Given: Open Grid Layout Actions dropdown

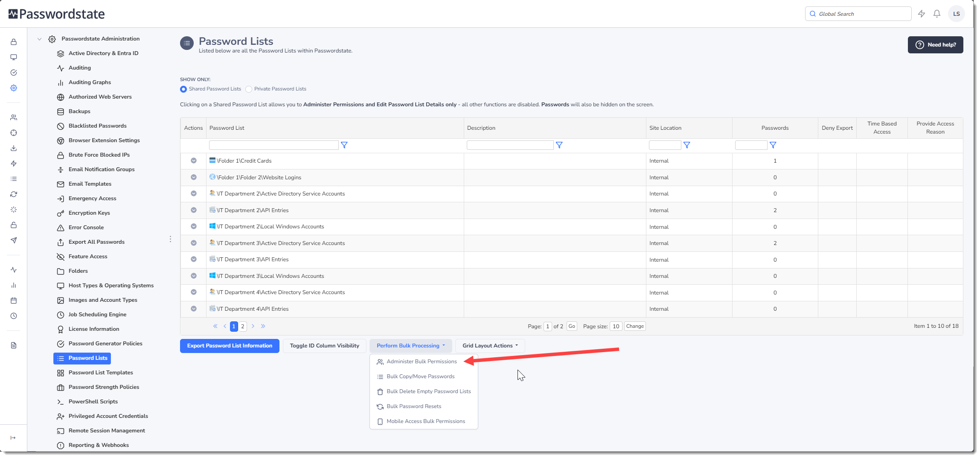Looking at the screenshot, I should pos(490,346).
